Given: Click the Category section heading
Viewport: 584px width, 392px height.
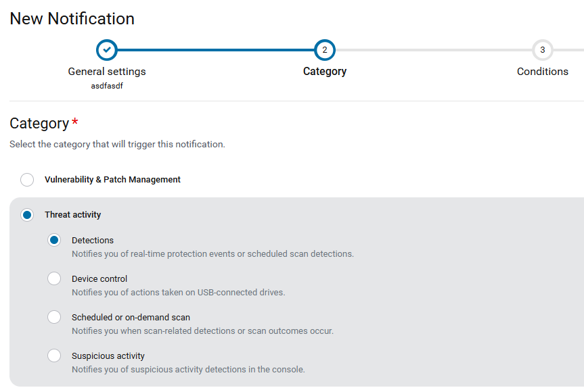Looking at the screenshot, I should click(39, 124).
